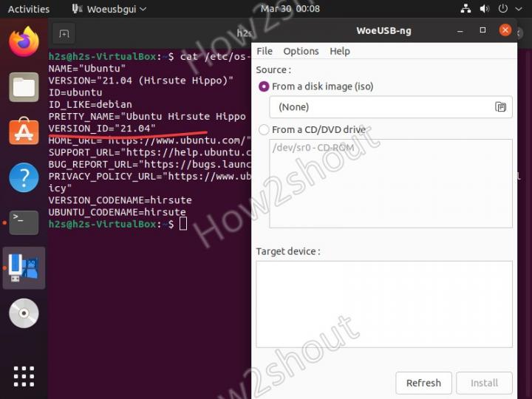
Task: Open Firefox from the dock
Action: 24,41
